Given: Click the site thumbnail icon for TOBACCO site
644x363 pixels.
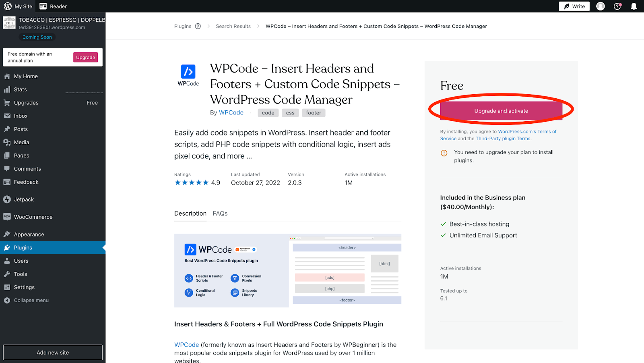Looking at the screenshot, I should (9, 23).
